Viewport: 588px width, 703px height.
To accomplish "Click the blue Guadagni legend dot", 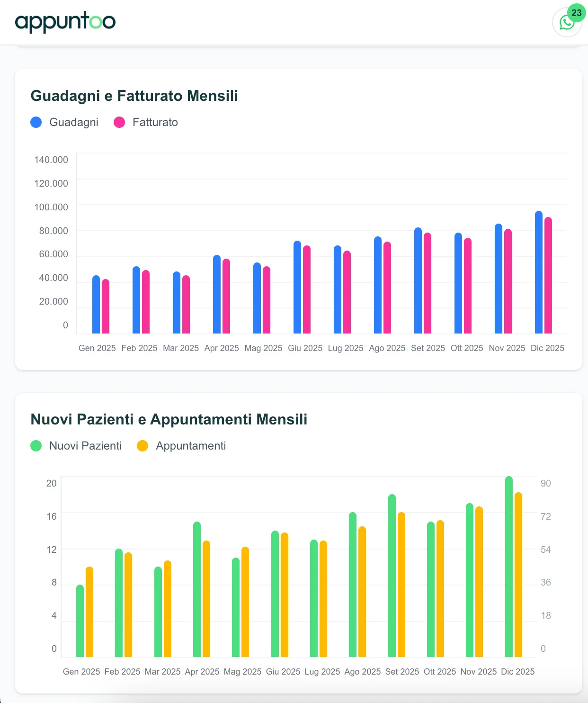I will click(37, 122).
